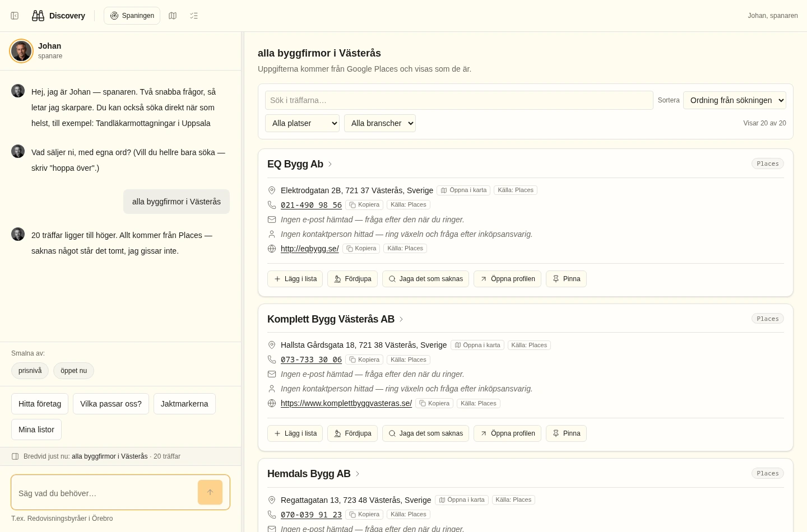The width and height of the screenshot is (807, 532).
Task: Click Fördjupa on EQ Bygg Ab
Action: (353, 279)
